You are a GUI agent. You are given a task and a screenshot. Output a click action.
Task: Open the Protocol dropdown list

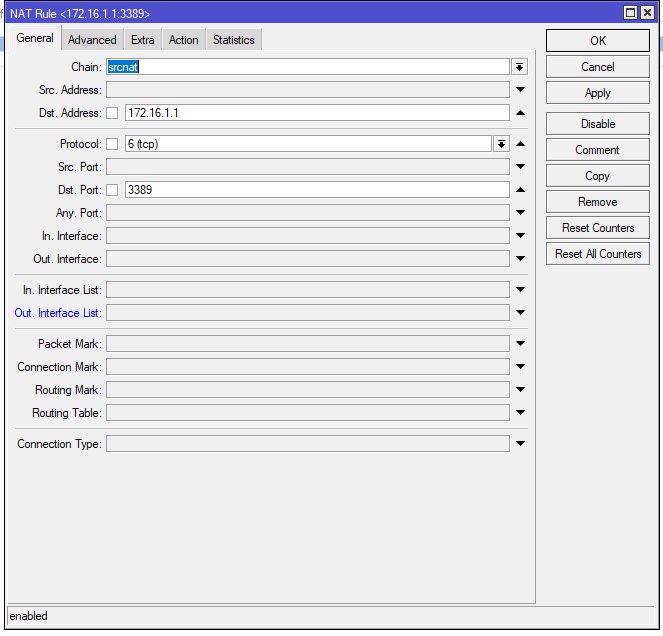(x=501, y=144)
